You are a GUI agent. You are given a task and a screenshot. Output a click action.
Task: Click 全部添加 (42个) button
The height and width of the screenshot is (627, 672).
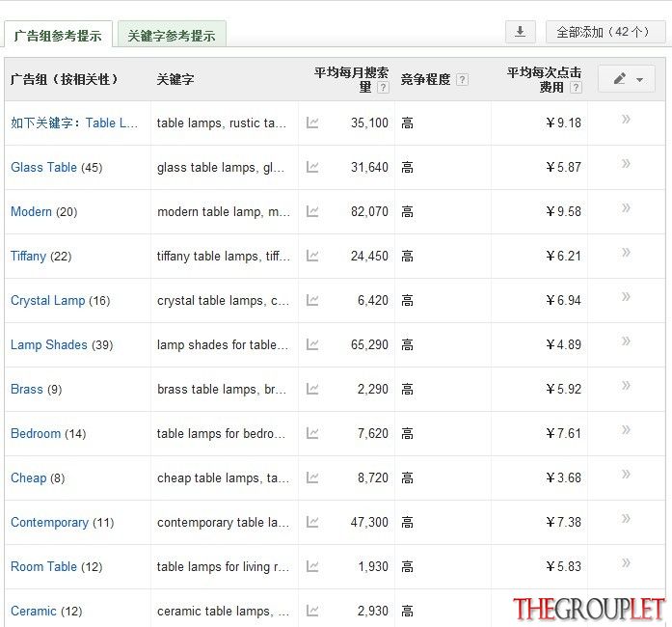click(605, 32)
